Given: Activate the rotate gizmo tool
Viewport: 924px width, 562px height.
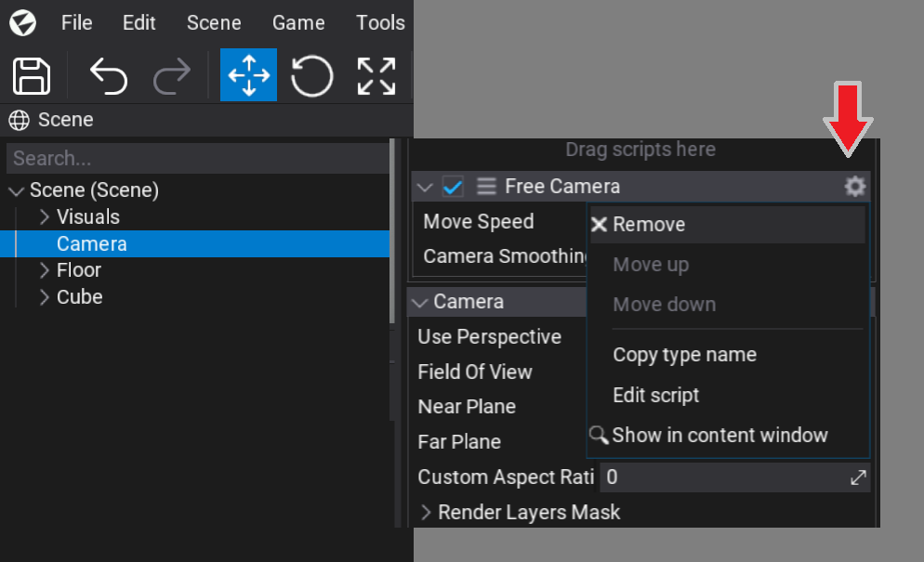Looking at the screenshot, I should click(x=311, y=76).
